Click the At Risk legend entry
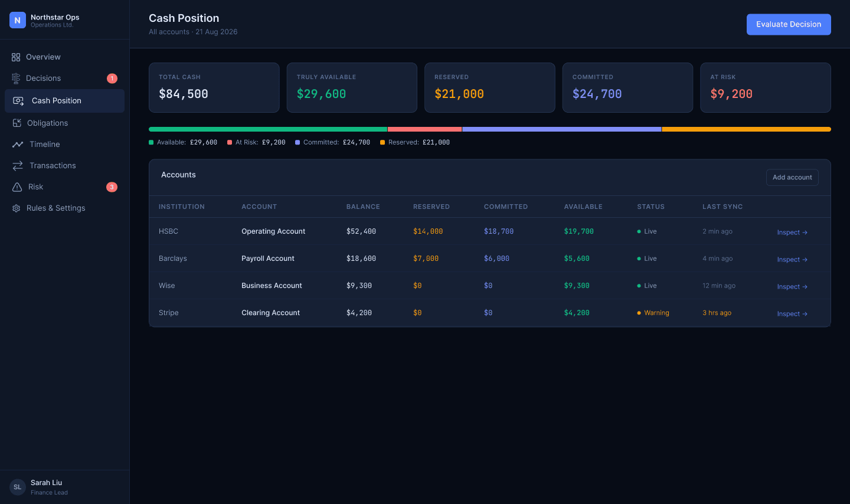The width and height of the screenshot is (850, 504). [256, 142]
